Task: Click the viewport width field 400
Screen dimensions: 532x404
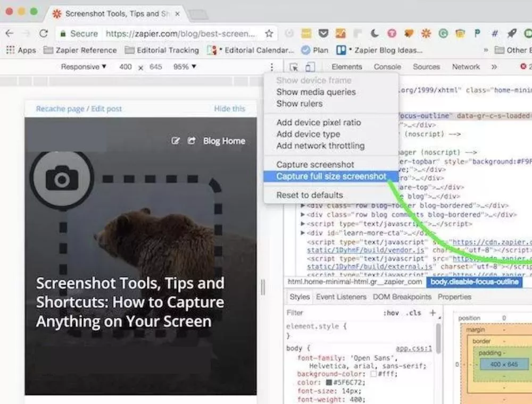Action: 125,67
